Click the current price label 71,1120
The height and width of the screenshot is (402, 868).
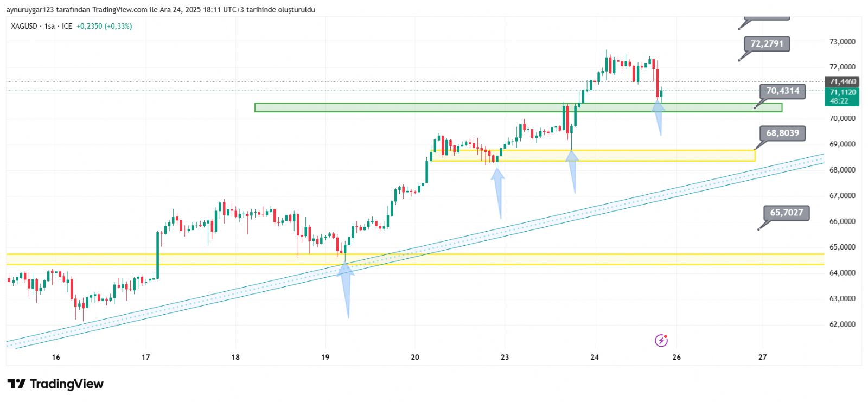coord(843,92)
